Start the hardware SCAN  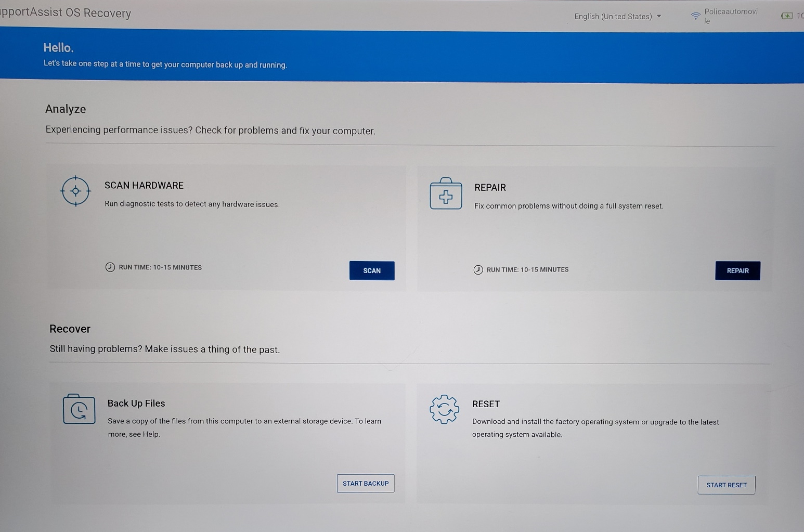point(372,270)
